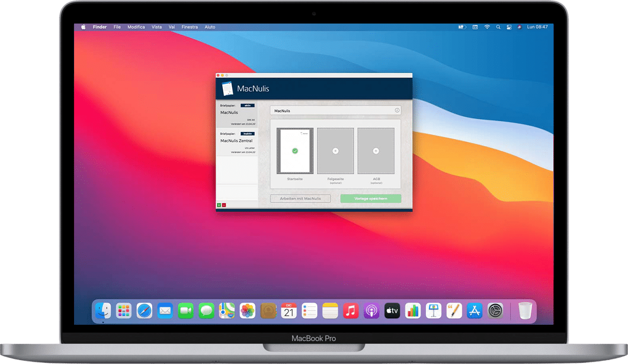The width and height of the screenshot is (628, 364).
Task: Add an AGB page via plus icon
Action: (376, 151)
